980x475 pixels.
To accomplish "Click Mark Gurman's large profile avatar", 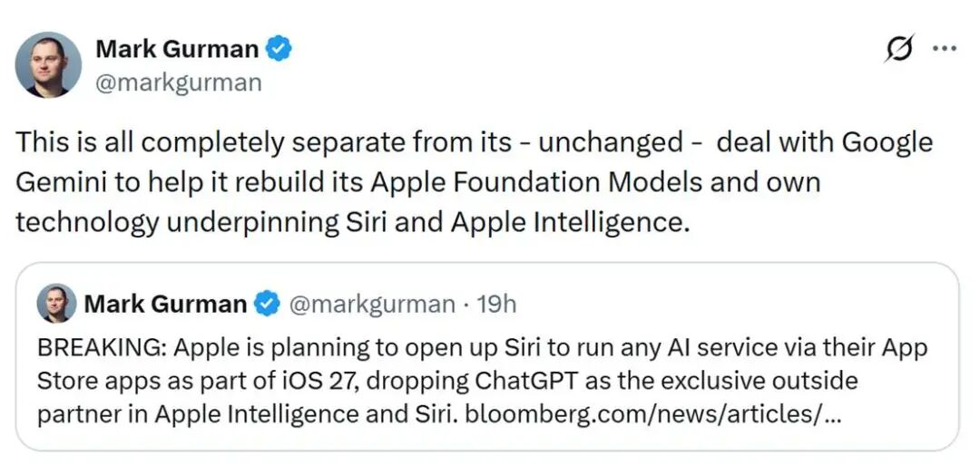I will click(48, 64).
